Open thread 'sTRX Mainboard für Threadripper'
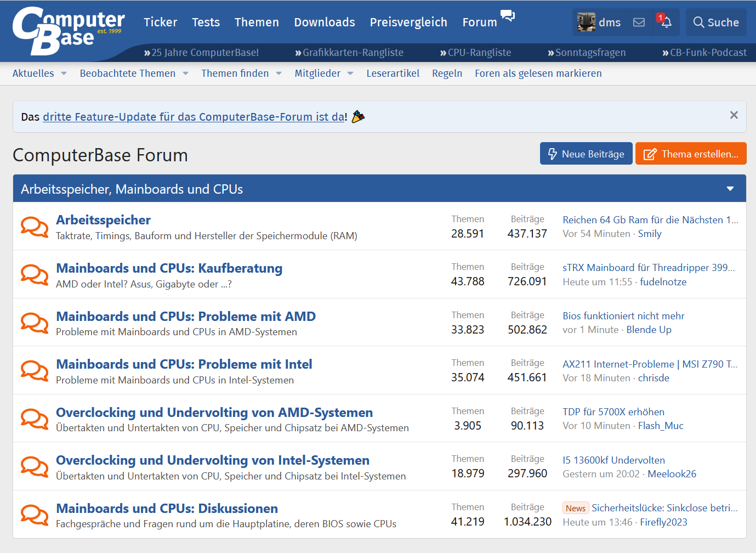Screen dimensions: 756x553 (649, 268)
